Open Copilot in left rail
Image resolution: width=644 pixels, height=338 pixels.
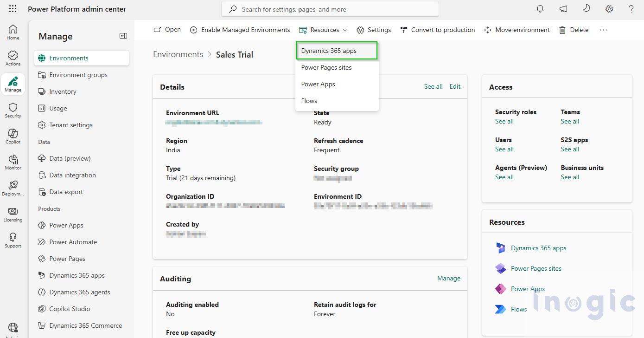(13, 136)
